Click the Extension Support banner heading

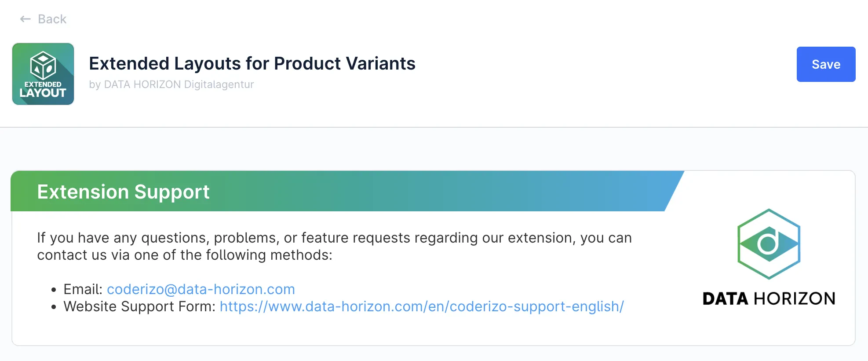click(123, 192)
